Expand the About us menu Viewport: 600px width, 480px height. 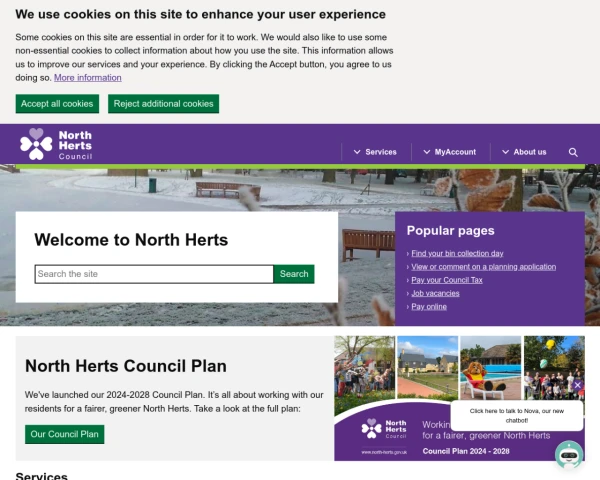coord(524,152)
